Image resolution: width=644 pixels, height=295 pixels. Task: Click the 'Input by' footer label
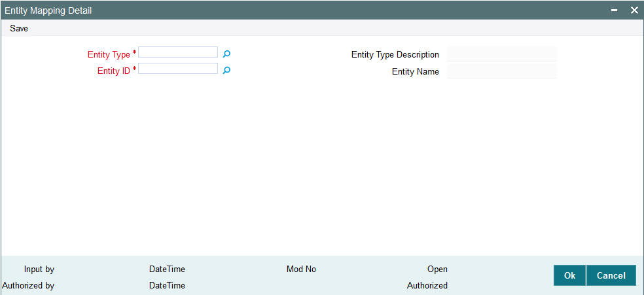[x=39, y=269]
